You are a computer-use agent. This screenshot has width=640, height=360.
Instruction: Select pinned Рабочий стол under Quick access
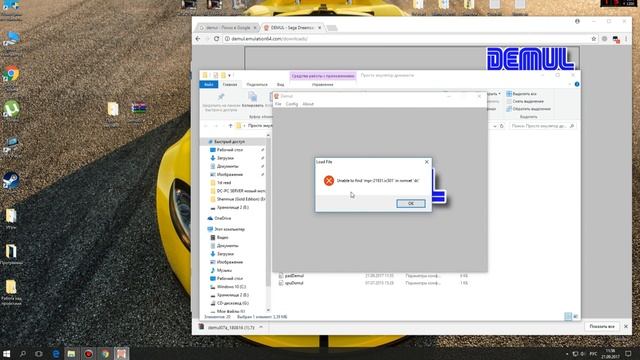coord(229,150)
